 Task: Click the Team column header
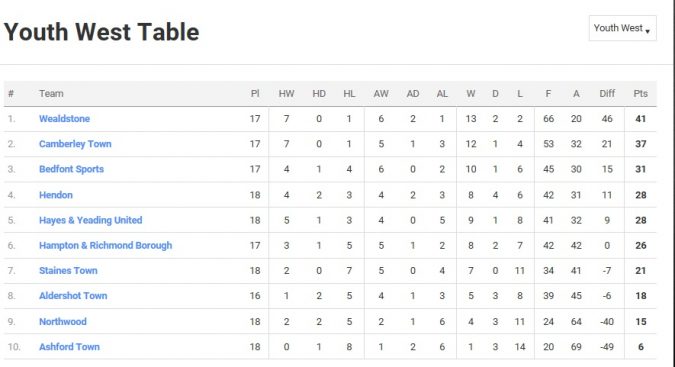[51, 94]
